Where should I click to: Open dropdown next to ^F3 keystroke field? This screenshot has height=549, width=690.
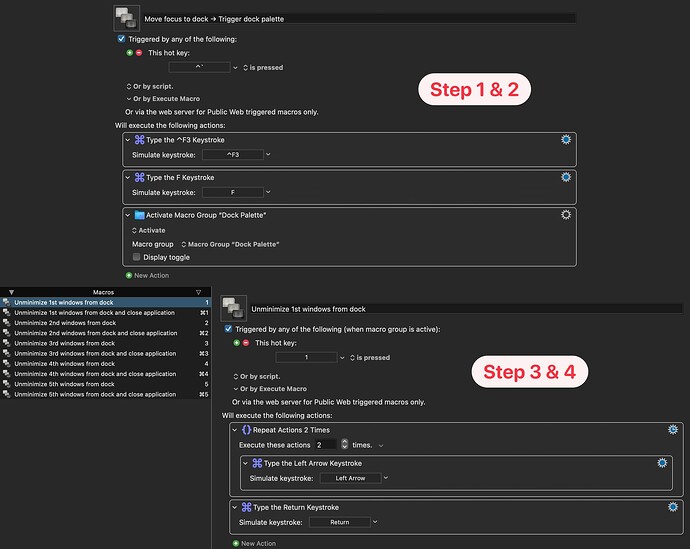268,155
